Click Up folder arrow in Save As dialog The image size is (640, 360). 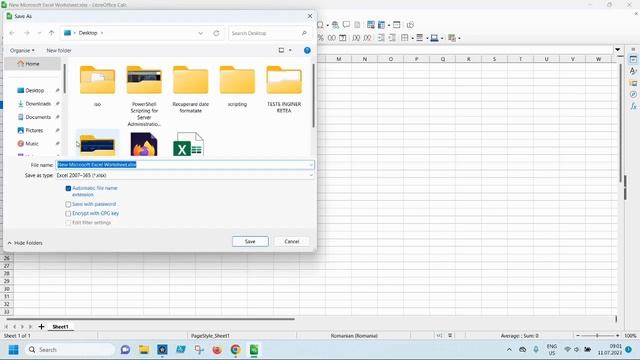(x=51, y=33)
